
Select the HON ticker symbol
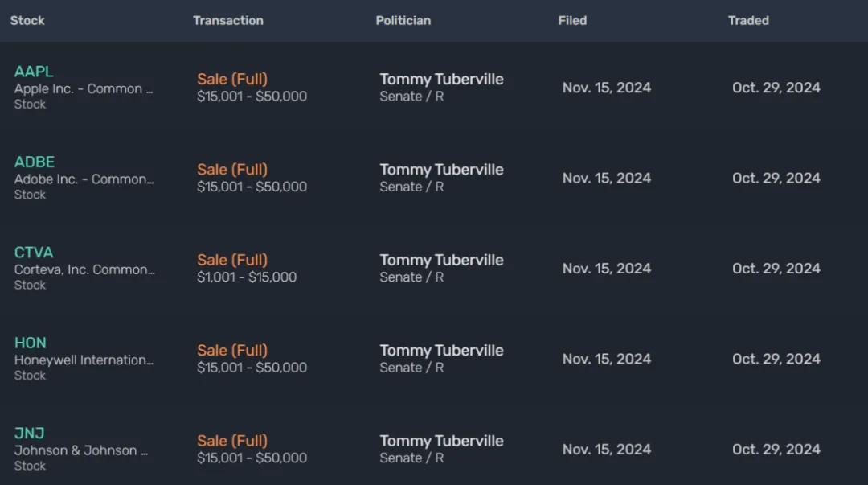tap(31, 343)
